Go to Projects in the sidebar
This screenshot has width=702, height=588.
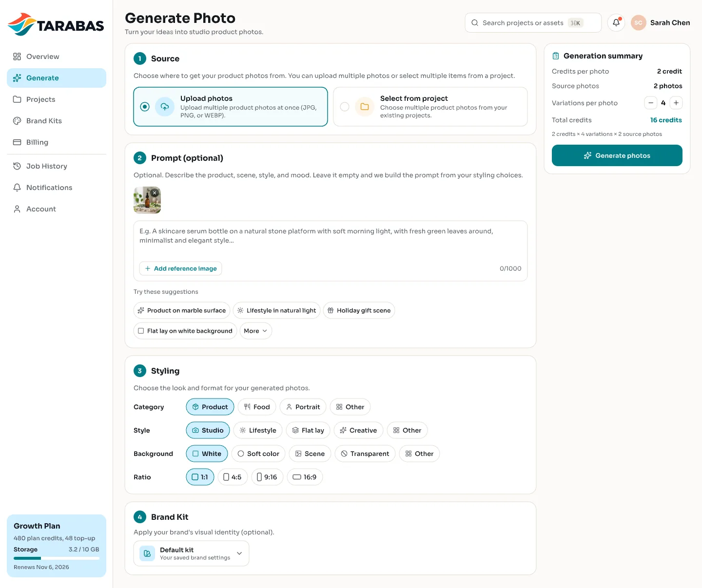(x=57, y=99)
